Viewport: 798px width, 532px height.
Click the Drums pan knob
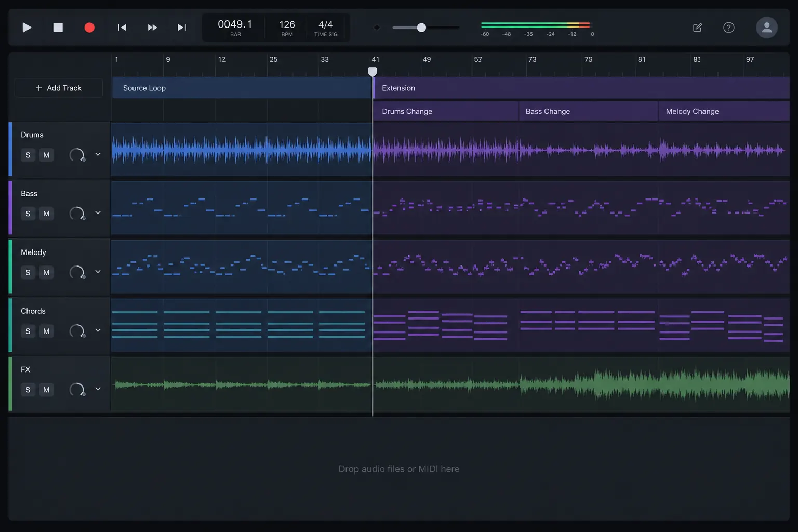point(77,155)
